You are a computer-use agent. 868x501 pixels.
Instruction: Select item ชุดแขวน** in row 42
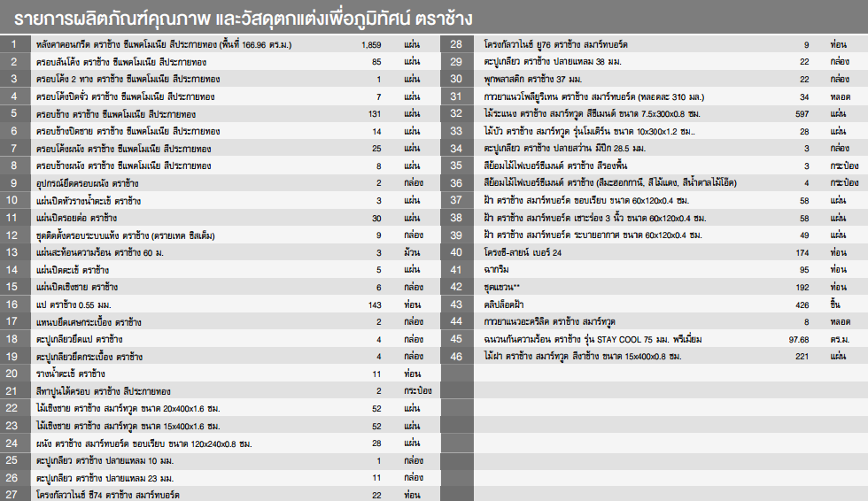tap(501, 287)
